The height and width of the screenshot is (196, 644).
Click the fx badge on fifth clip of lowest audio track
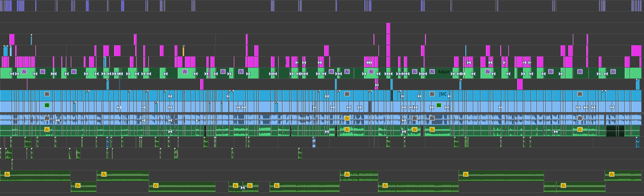click(276, 186)
